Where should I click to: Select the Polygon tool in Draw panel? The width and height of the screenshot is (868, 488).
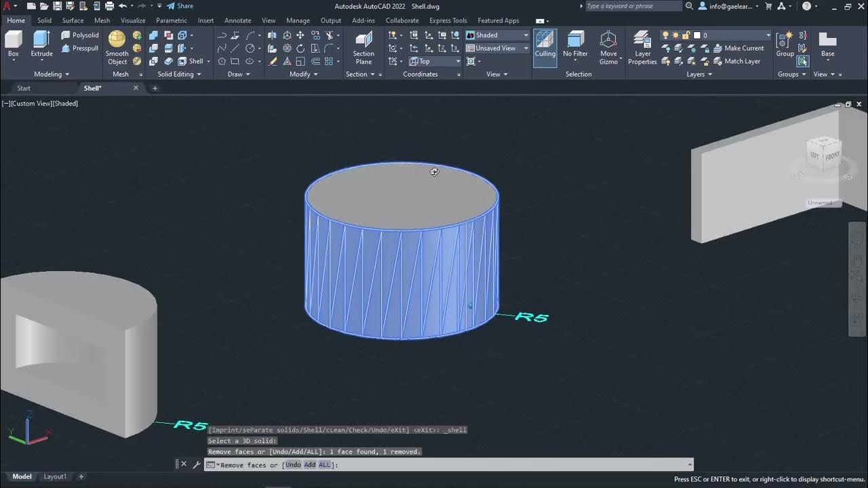coord(222,61)
